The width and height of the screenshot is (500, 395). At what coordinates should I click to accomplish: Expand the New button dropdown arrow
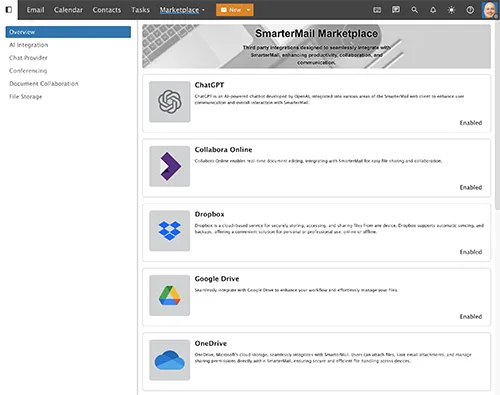click(248, 10)
